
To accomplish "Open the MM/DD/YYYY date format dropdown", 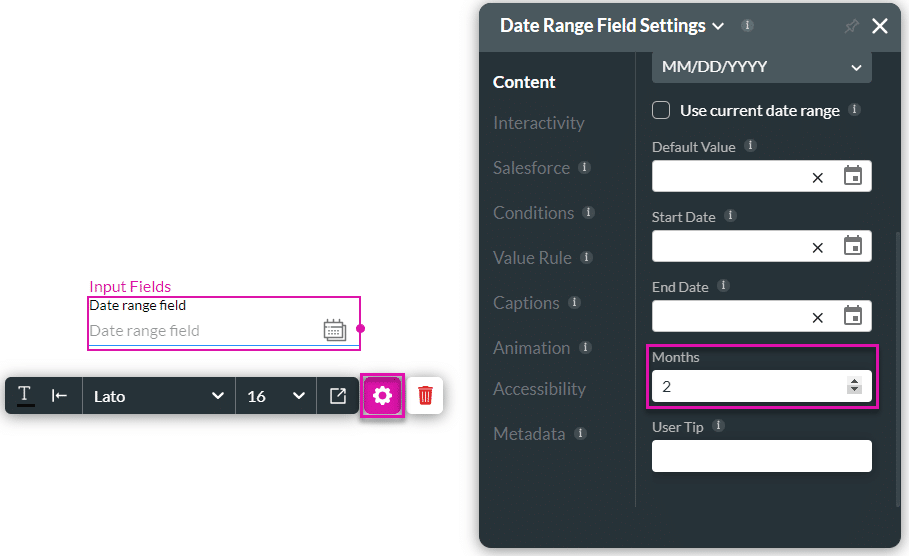I will 761,67.
